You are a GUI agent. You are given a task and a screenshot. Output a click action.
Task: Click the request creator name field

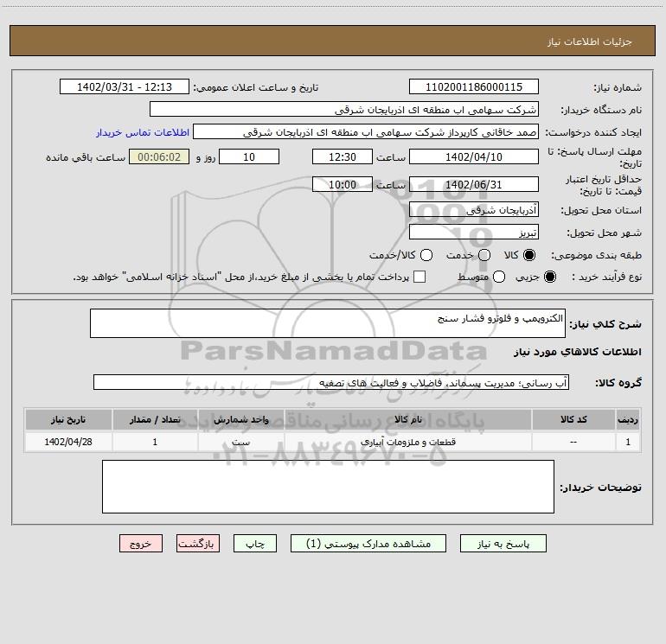point(366,132)
